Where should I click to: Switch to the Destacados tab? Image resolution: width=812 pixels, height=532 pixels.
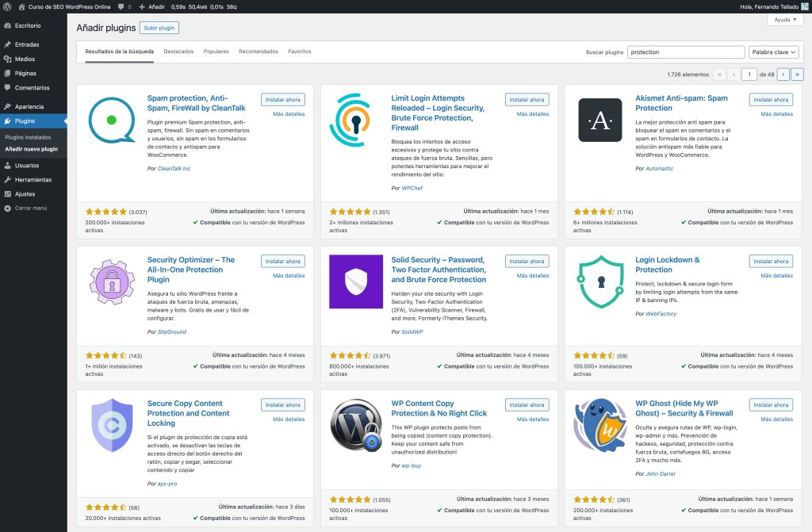(x=178, y=52)
